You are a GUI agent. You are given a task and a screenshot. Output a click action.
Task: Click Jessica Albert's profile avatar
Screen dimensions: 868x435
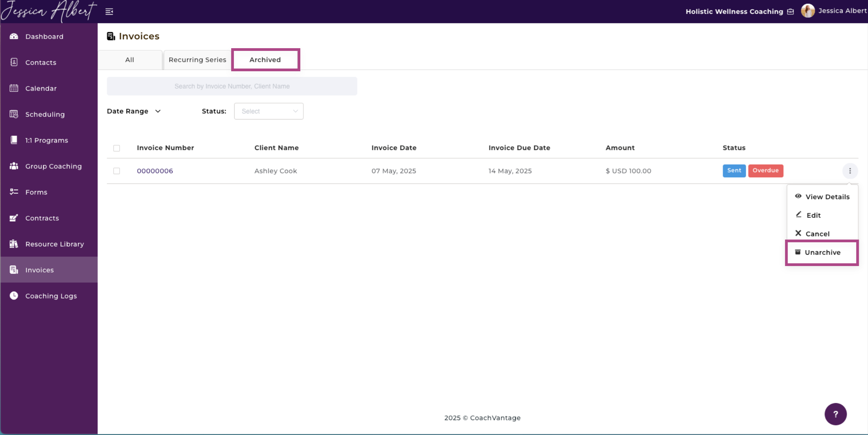[x=808, y=11]
